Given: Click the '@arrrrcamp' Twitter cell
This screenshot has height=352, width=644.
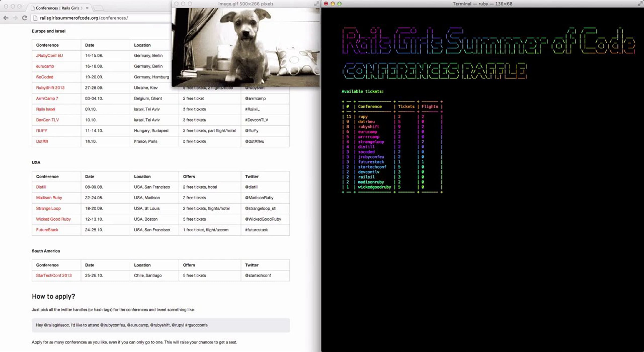Looking at the screenshot, I should (265, 98).
